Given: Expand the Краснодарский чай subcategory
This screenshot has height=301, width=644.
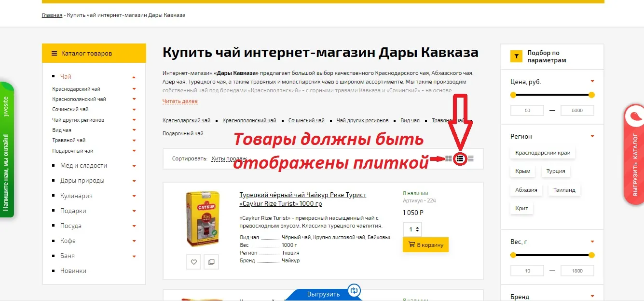Looking at the screenshot, I should [134, 89].
